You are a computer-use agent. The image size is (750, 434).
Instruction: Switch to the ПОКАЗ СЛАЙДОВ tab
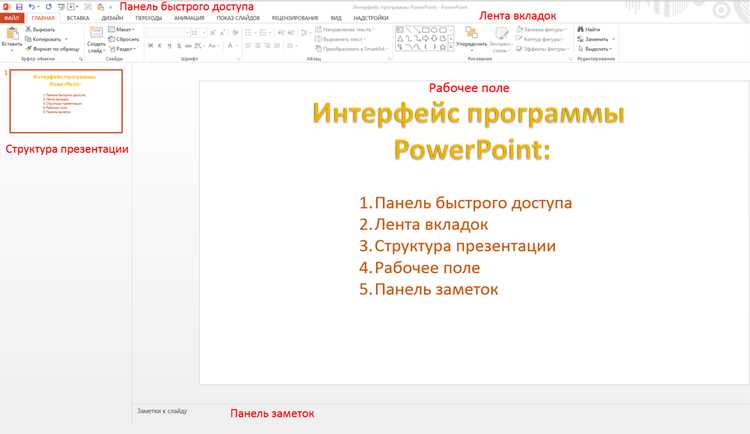tap(238, 18)
